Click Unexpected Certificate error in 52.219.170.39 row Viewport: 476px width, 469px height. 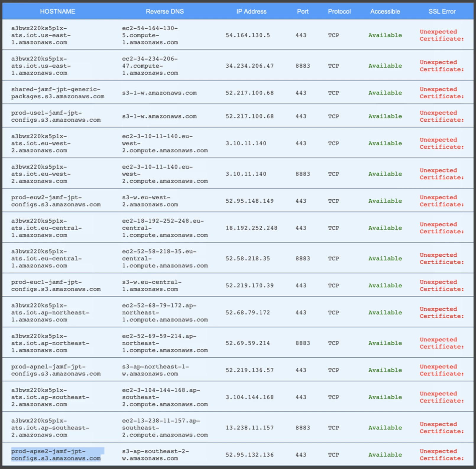(x=442, y=286)
